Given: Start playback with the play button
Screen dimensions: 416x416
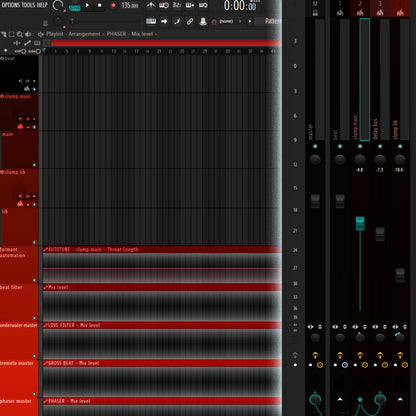Looking at the screenshot, I should click(x=87, y=5).
